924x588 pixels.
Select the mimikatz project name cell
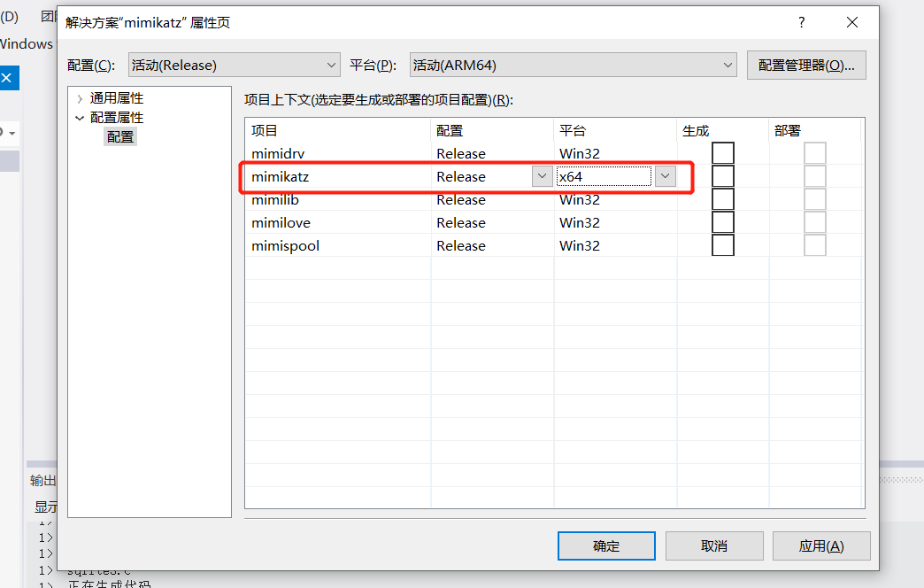(338, 176)
